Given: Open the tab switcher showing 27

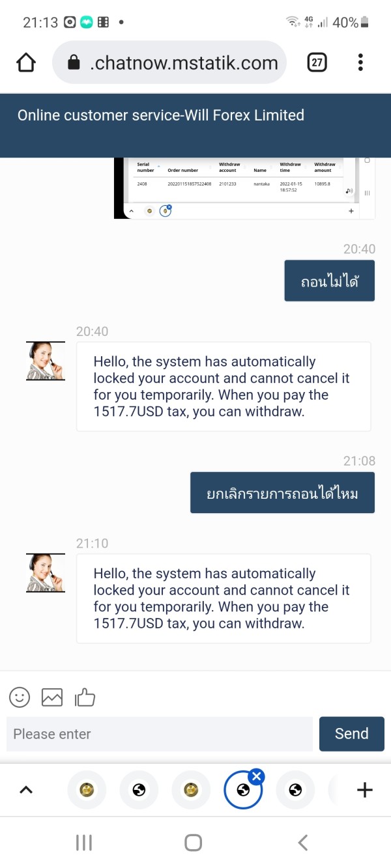Looking at the screenshot, I should pos(317,63).
